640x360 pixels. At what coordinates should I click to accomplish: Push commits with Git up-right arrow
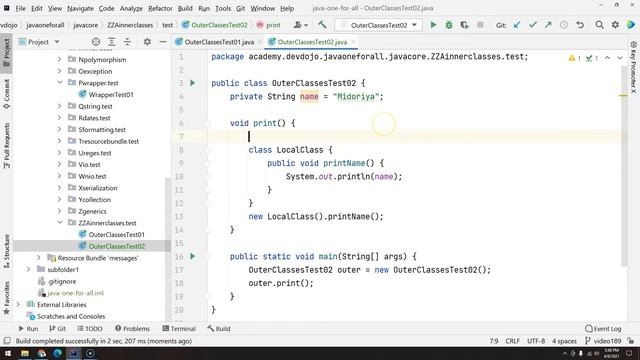[x=548, y=25]
